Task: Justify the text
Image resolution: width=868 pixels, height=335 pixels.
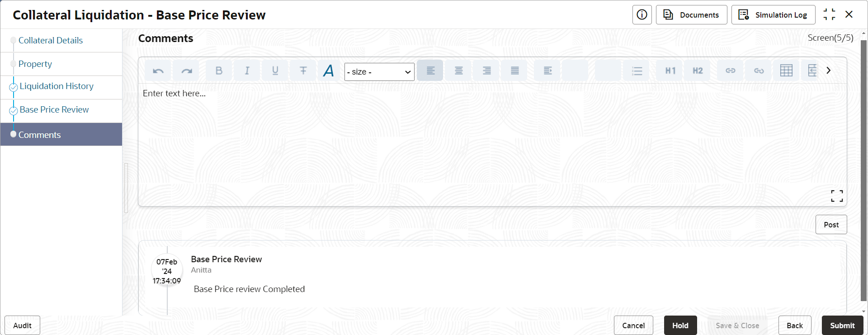Action: click(x=514, y=71)
